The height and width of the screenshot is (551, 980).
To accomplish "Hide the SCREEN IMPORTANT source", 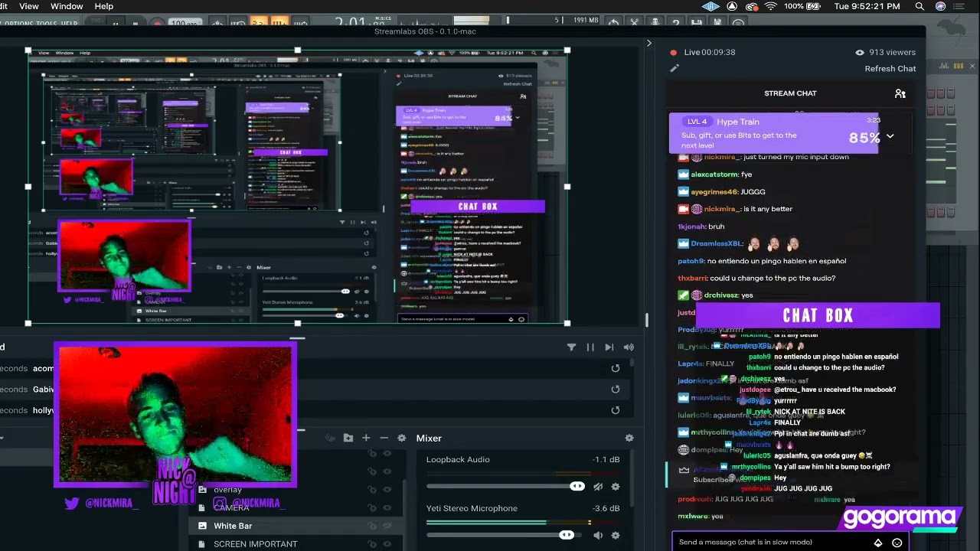I will point(387,544).
